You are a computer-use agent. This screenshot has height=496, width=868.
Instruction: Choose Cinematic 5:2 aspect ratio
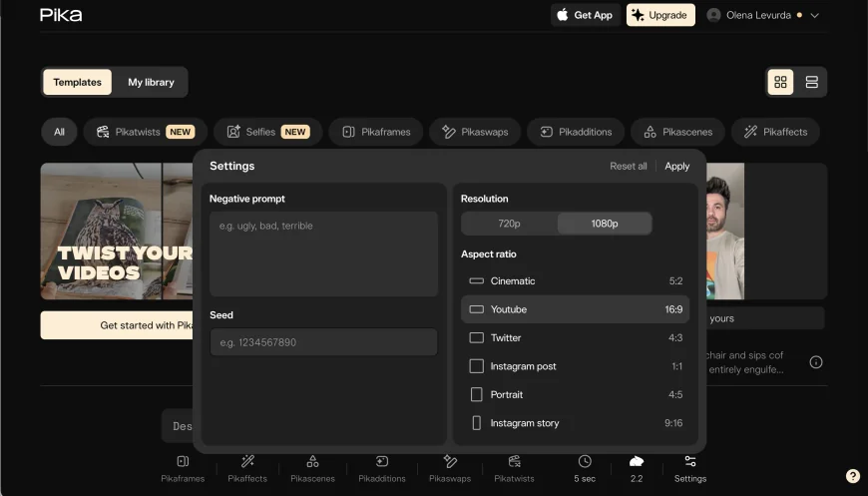(575, 280)
